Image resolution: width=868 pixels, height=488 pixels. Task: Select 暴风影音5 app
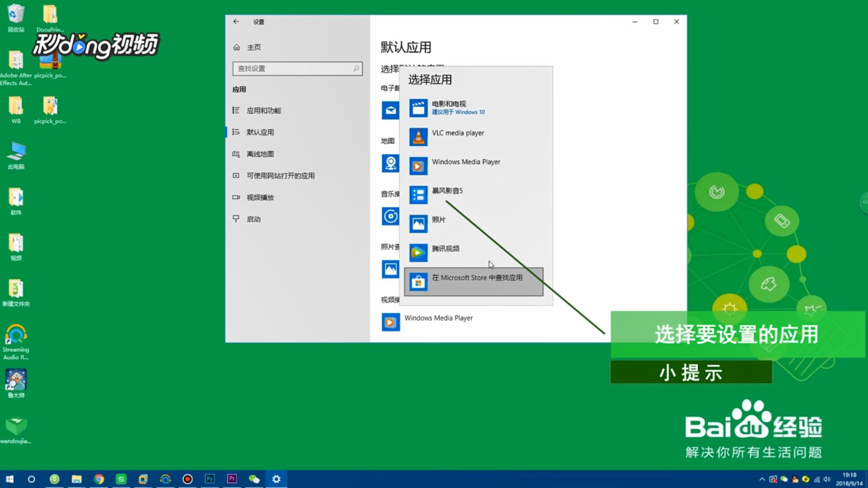(474, 195)
